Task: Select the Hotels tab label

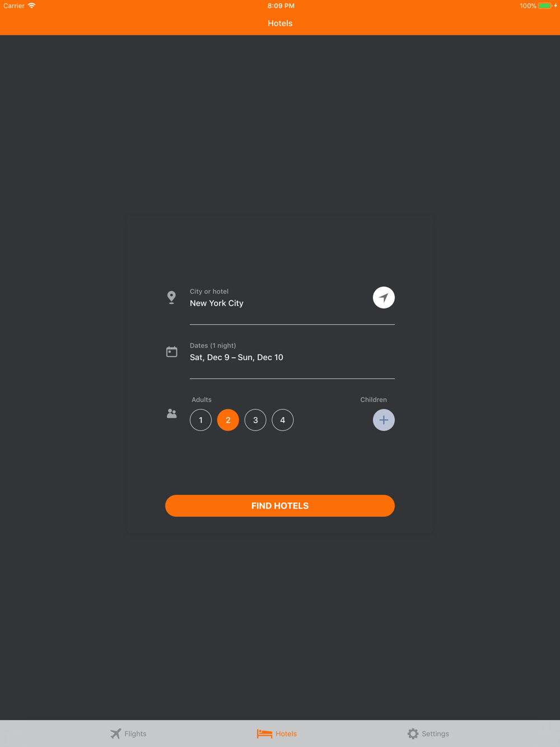Action: click(x=286, y=734)
